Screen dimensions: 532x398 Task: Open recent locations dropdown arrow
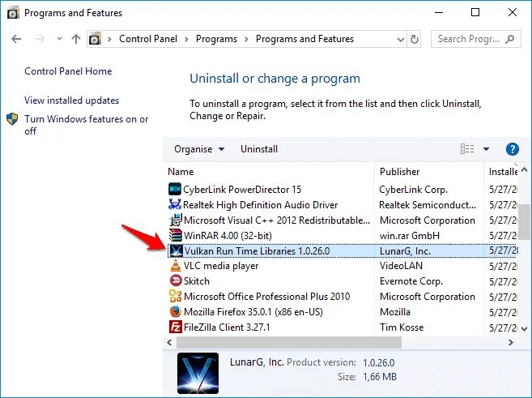59,39
